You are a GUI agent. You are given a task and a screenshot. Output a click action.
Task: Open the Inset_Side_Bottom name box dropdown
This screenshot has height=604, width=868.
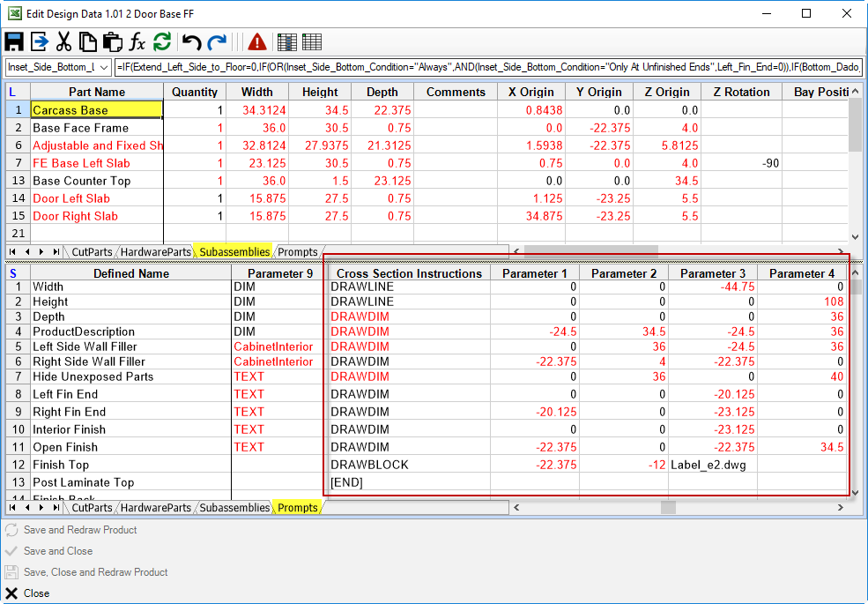point(105,67)
